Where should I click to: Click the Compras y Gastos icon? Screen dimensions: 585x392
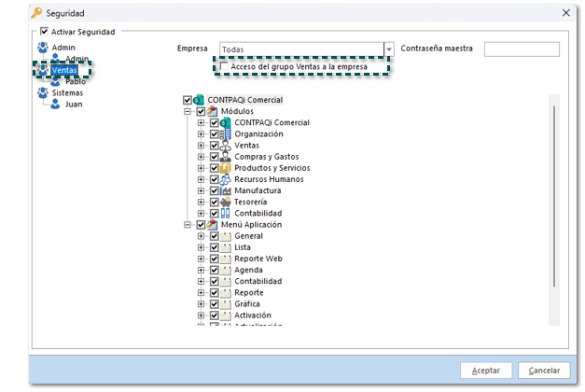point(226,157)
